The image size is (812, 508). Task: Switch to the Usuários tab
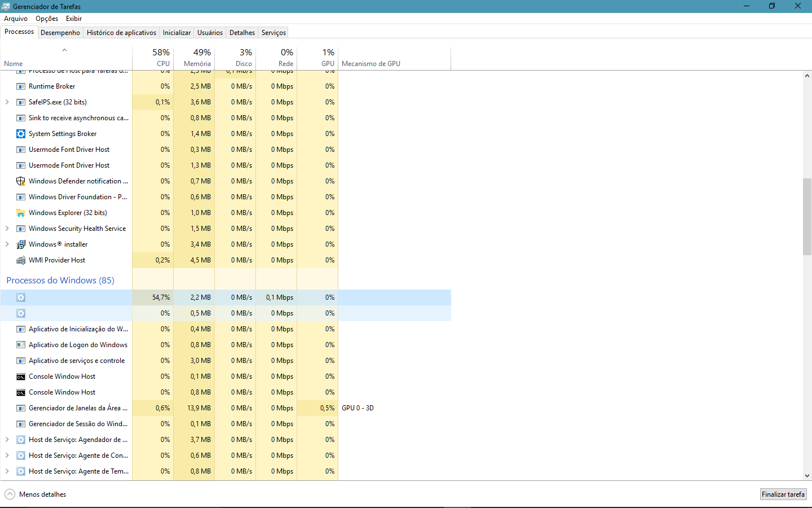(x=210, y=33)
